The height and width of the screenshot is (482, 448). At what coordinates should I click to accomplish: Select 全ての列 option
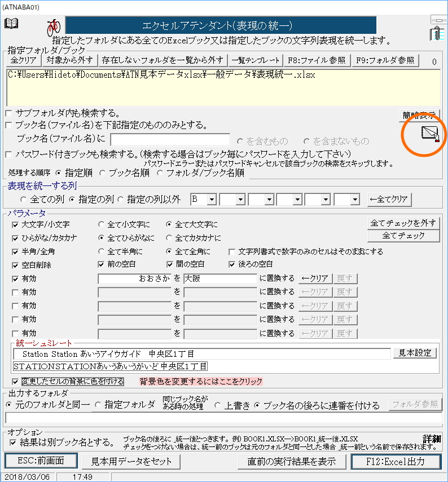tap(23, 200)
